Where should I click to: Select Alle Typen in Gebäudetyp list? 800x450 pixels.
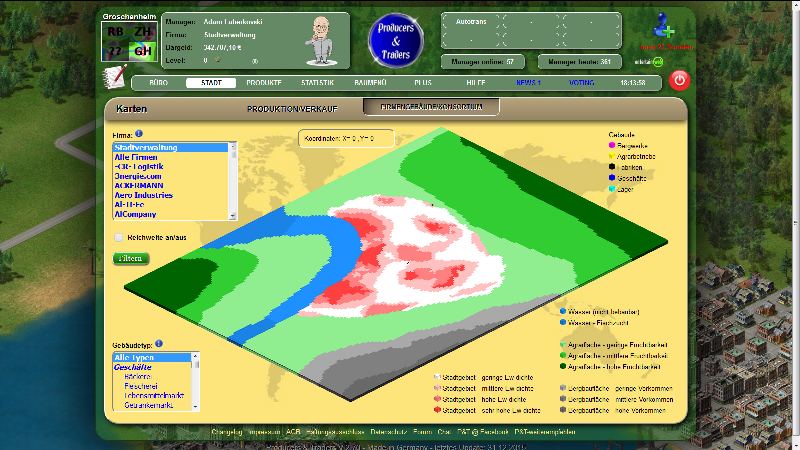pos(134,357)
